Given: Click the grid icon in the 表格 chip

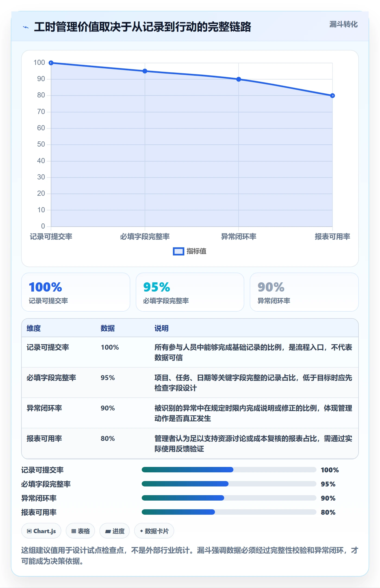Looking at the screenshot, I should point(74,531).
